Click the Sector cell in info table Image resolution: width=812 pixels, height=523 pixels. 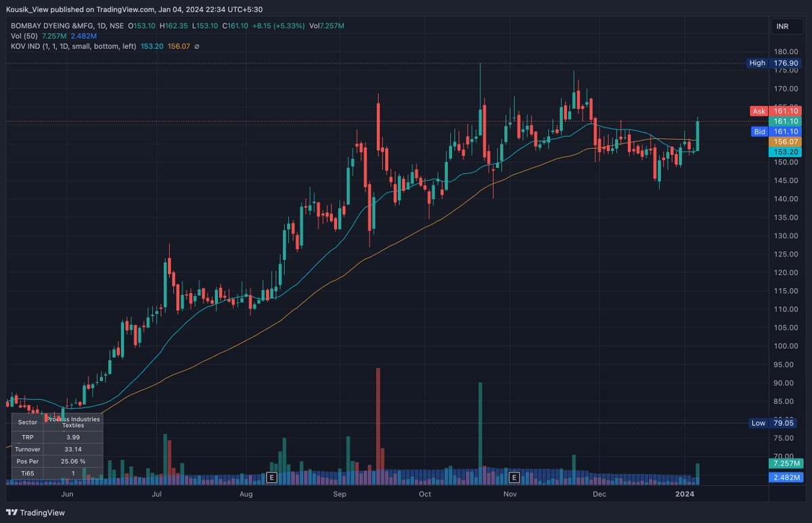pyautogui.click(x=28, y=422)
